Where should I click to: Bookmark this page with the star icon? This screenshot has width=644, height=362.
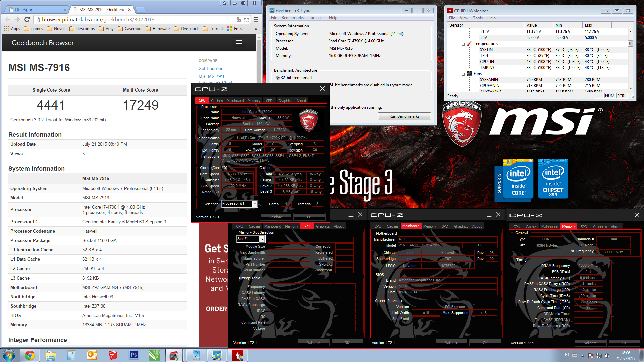(247, 19)
